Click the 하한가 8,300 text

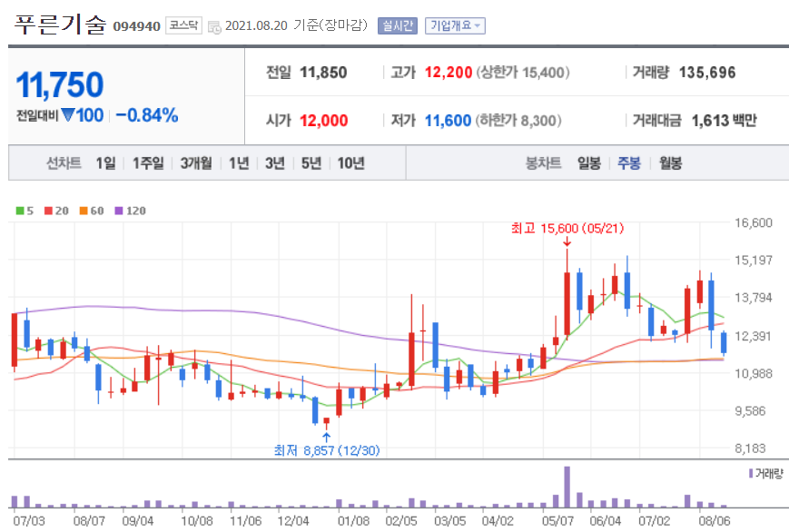[518, 121]
